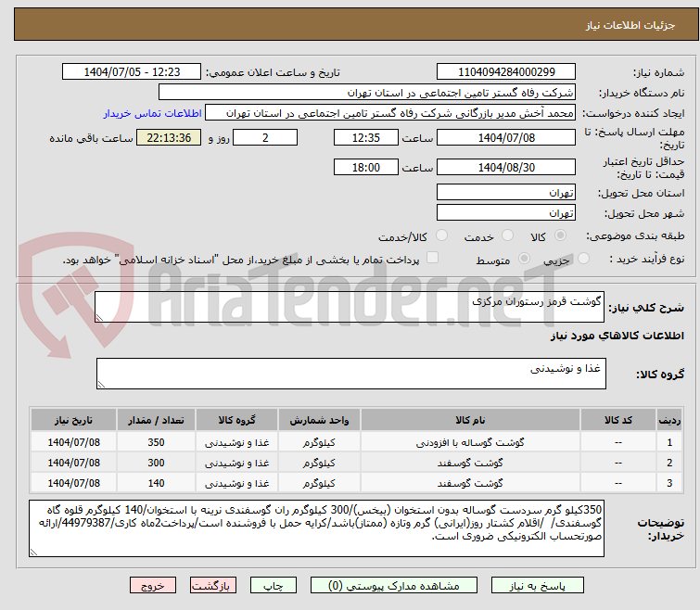Screen dimensions: 700x610
Task: Click the "گروه کالا" text area
Action: [x=350, y=374]
